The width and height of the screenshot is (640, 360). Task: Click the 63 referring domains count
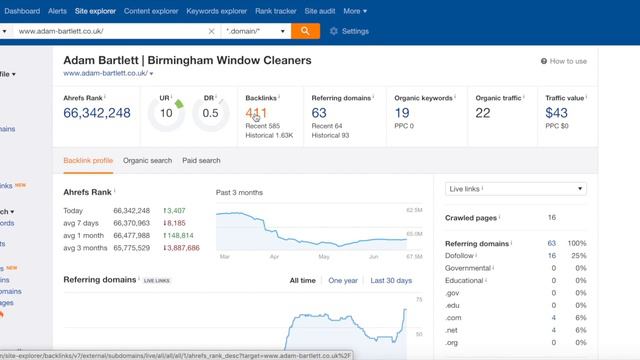click(319, 113)
